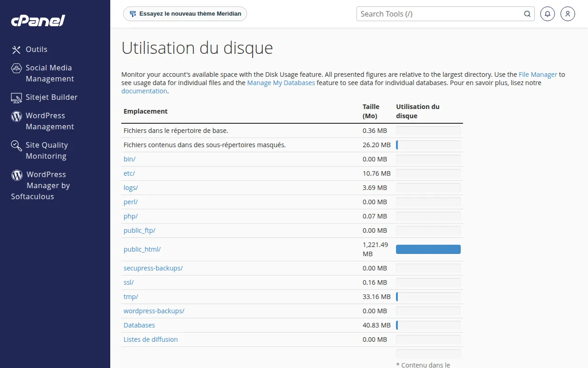Click the search magnifier icon
This screenshot has height=368, width=588.
[x=527, y=14]
